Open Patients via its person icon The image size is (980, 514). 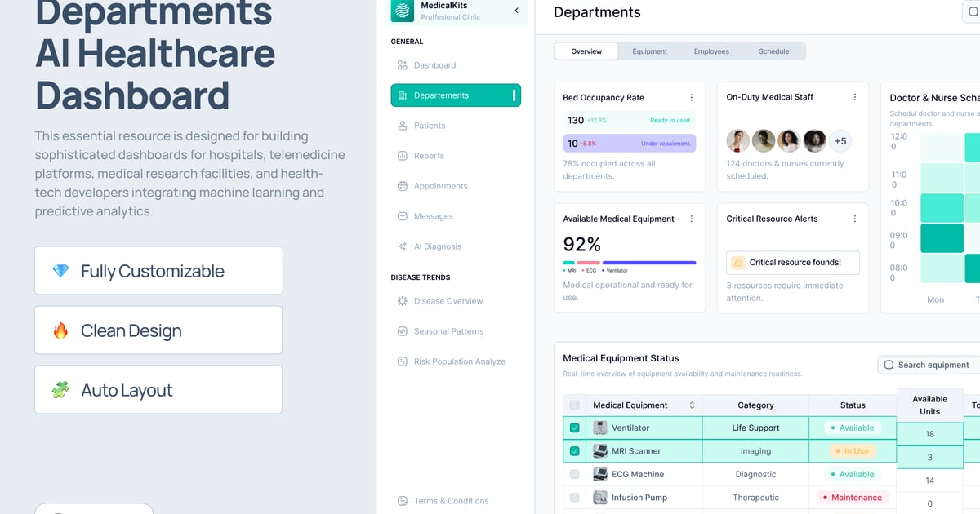[402, 126]
